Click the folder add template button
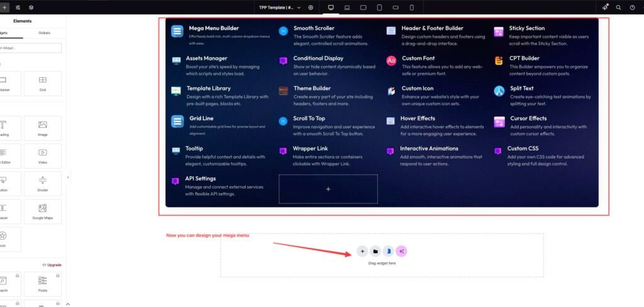This screenshot has width=644, height=307. coord(375,252)
